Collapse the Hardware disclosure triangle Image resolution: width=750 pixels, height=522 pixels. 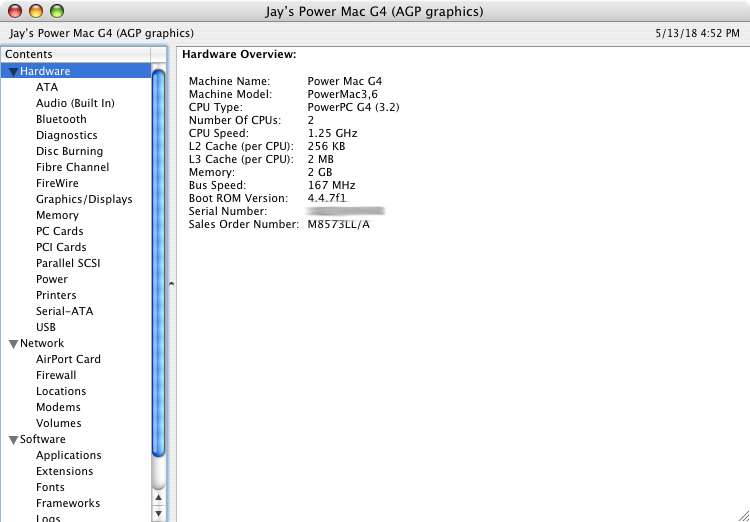pos(12,72)
